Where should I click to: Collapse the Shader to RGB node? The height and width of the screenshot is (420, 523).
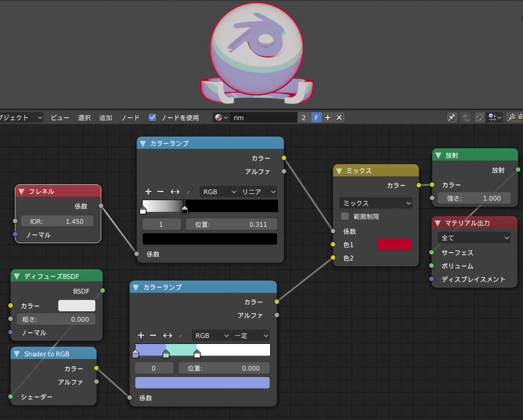pyautogui.click(x=17, y=354)
